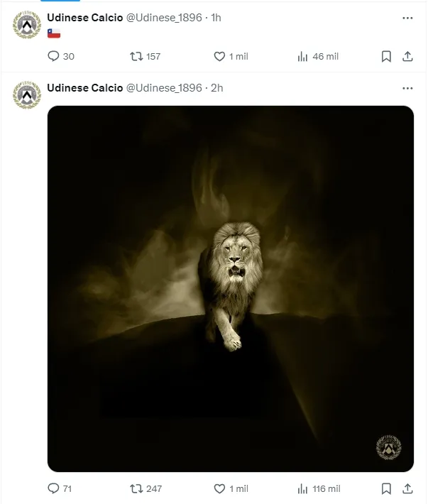Click Udinese Calcio avatar on the lion tweet
Screen dimensions: 428x504
[27, 95]
